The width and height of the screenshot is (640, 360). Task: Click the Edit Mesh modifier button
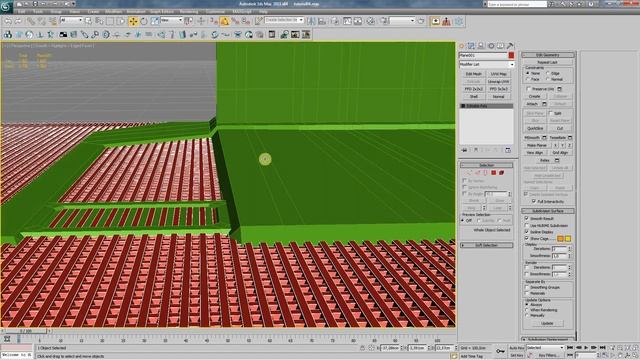pyautogui.click(x=473, y=74)
